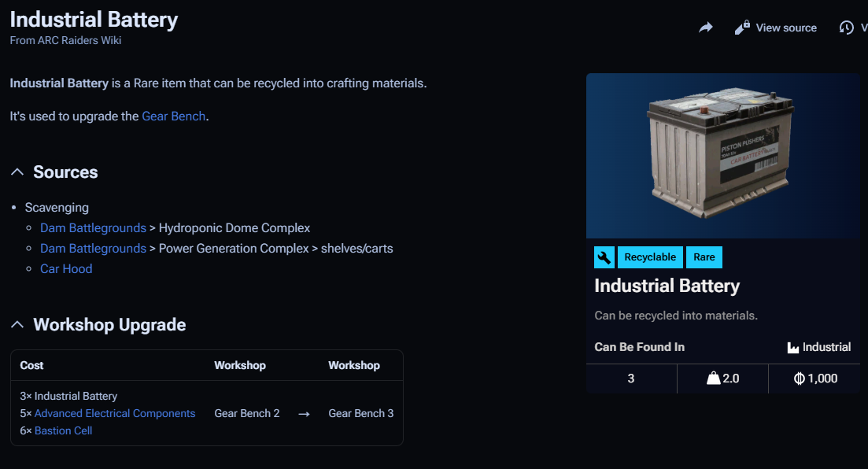Click the Industrial factory icon

tap(793, 348)
